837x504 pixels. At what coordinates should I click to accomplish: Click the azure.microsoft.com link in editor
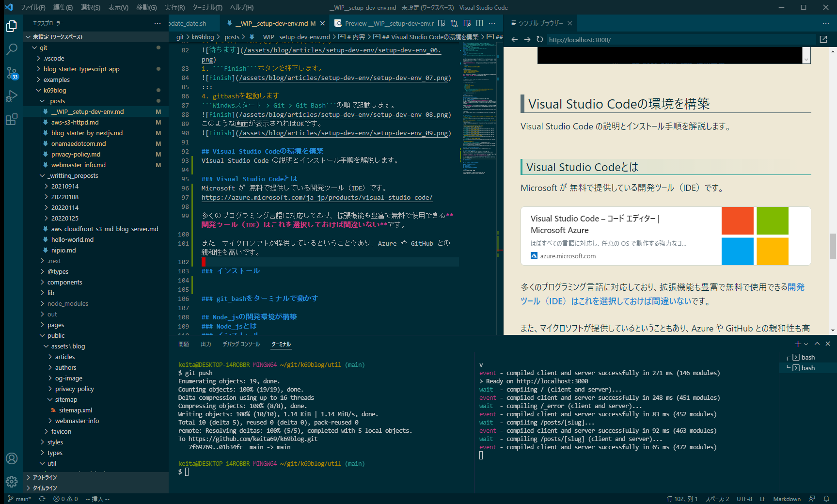(x=317, y=197)
